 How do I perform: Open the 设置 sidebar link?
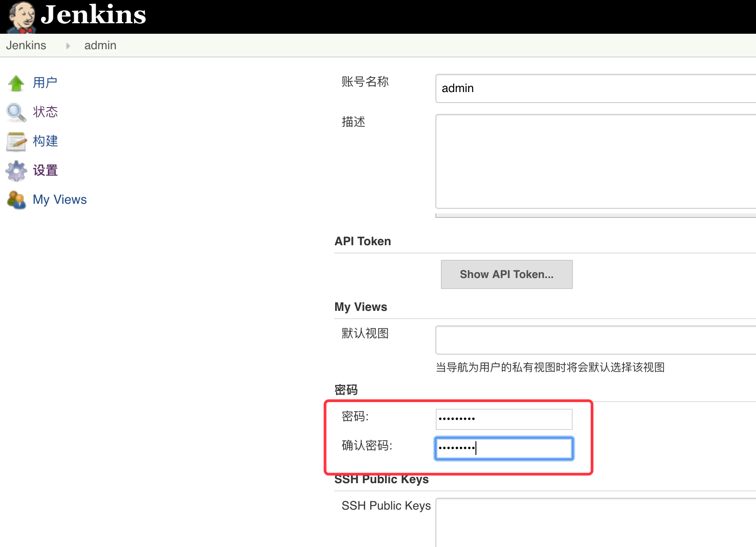(x=45, y=170)
